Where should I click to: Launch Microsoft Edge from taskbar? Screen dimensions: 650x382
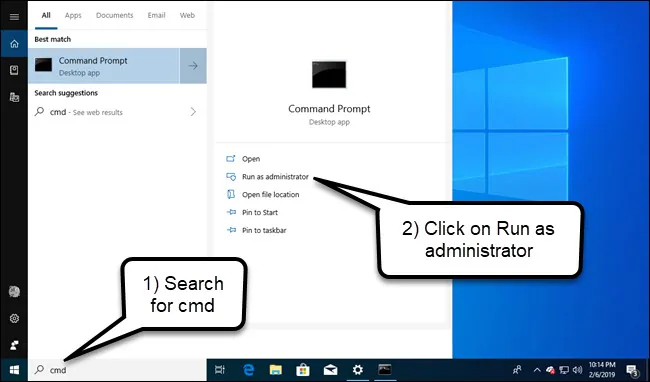pos(248,370)
